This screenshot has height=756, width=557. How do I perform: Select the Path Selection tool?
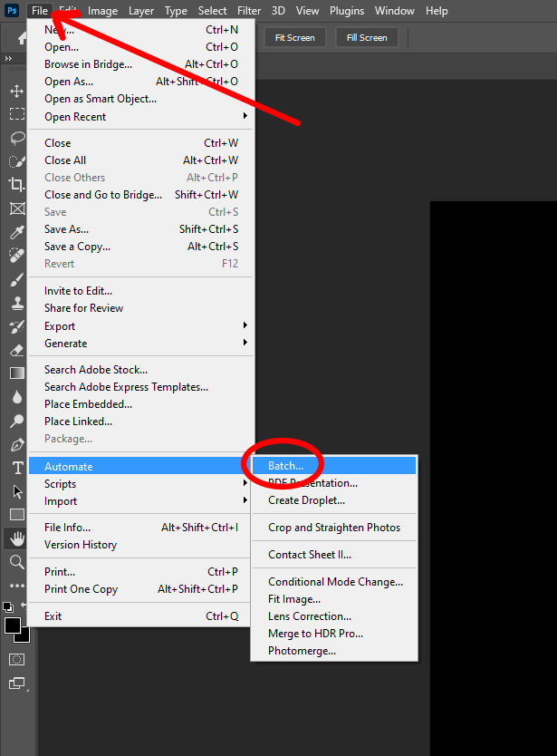coord(17,491)
